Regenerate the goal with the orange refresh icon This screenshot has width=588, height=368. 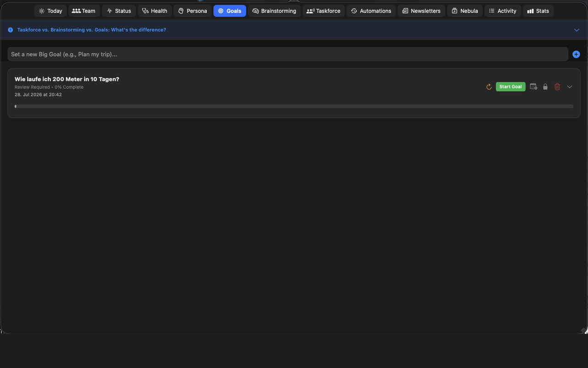tap(489, 87)
